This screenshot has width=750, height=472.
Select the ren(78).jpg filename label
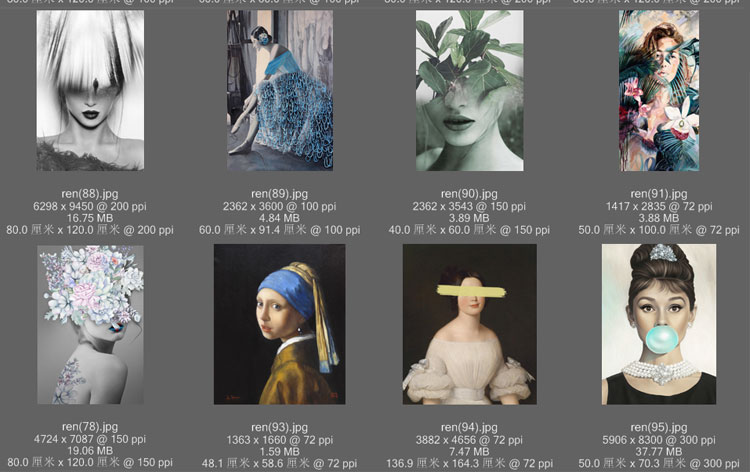tap(89, 427)
